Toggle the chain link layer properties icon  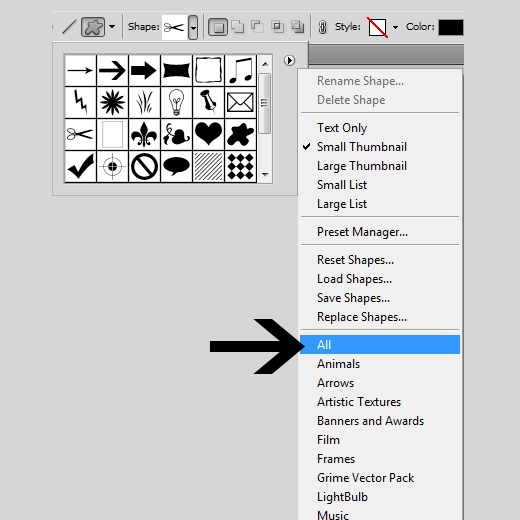pos(322,27)
